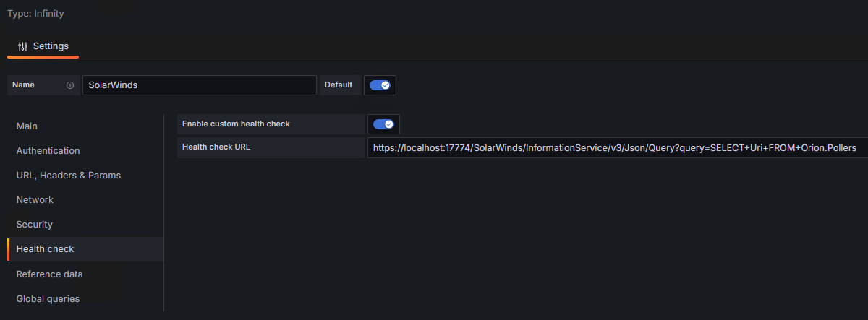Disable the custom health check toggle
868x320 pixels.
click(383, 124)
